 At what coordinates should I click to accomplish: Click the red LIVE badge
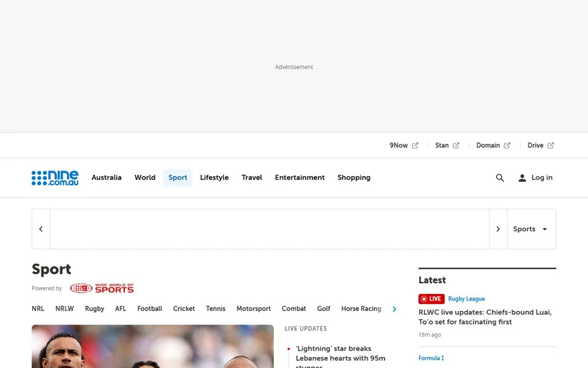(431, 299)
